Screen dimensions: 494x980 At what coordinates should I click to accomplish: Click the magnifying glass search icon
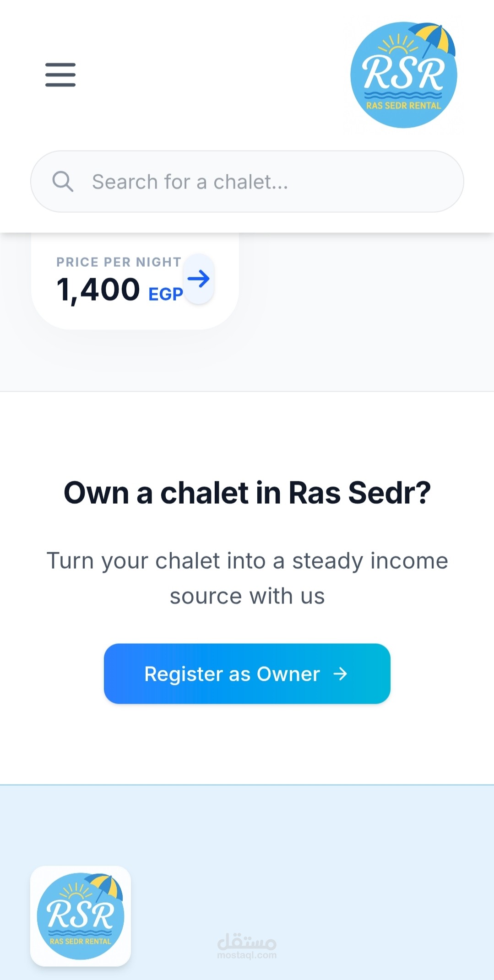pyautogui.click(x=63, y=182)
